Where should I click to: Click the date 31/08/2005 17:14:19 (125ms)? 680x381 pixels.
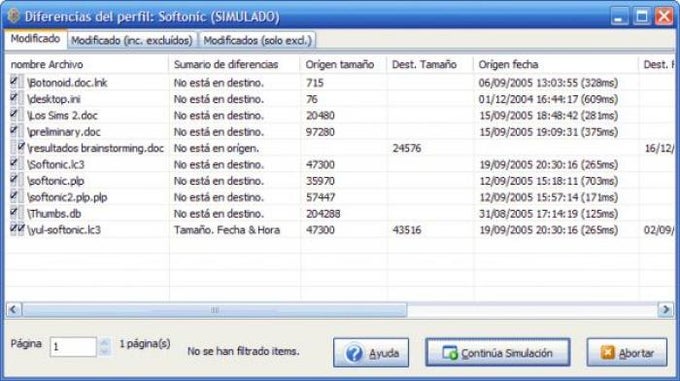pyautogui.click(x=549, y=214)
